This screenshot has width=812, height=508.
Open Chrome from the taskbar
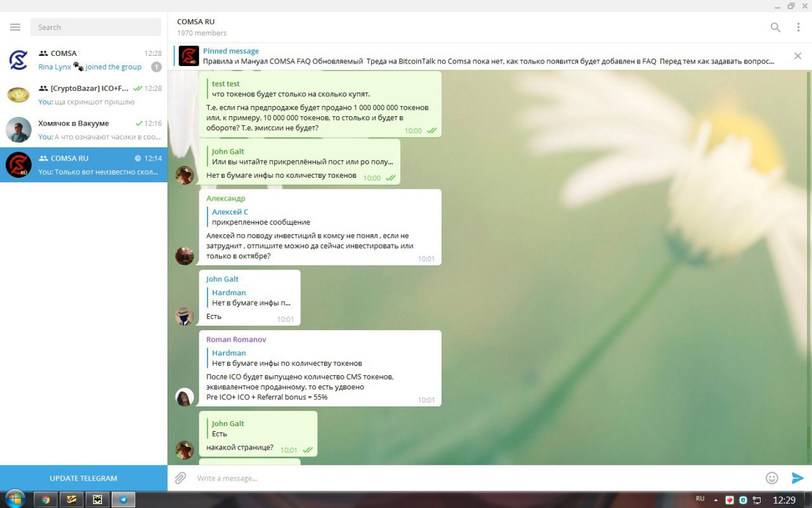pos(46,500)
